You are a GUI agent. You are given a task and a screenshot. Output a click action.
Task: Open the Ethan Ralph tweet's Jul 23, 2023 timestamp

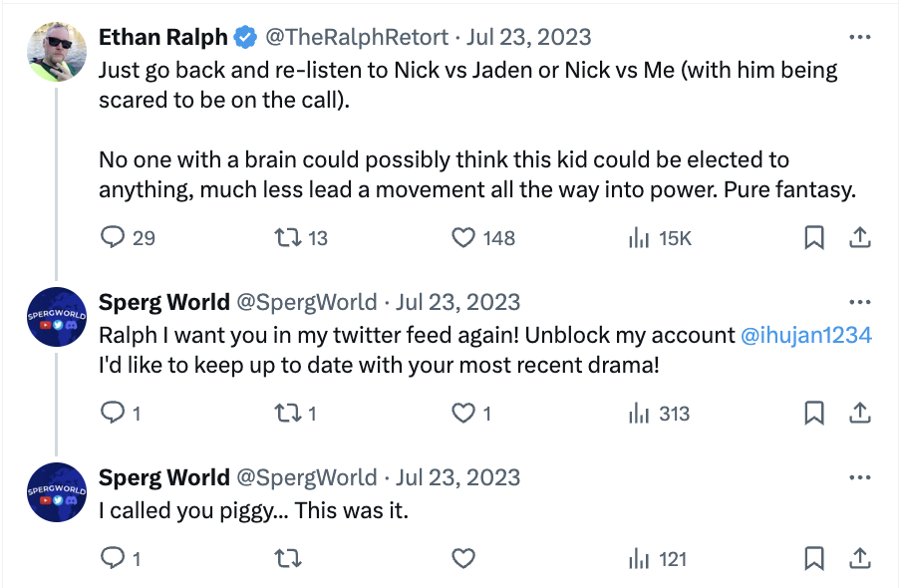pyautogui.click(x=529, y=38)
